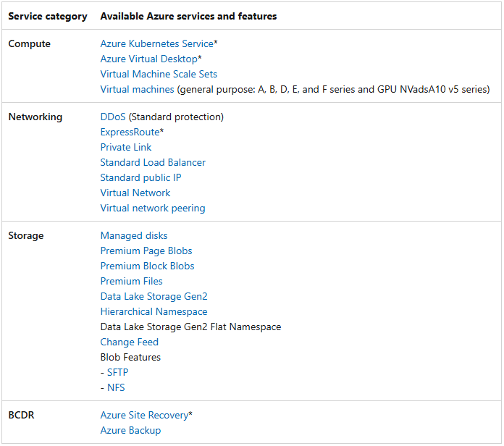The width and height of the screenshot is (504, 446).
Task: Open the Azure Virtual Desktop link
Action: [149, 59]
